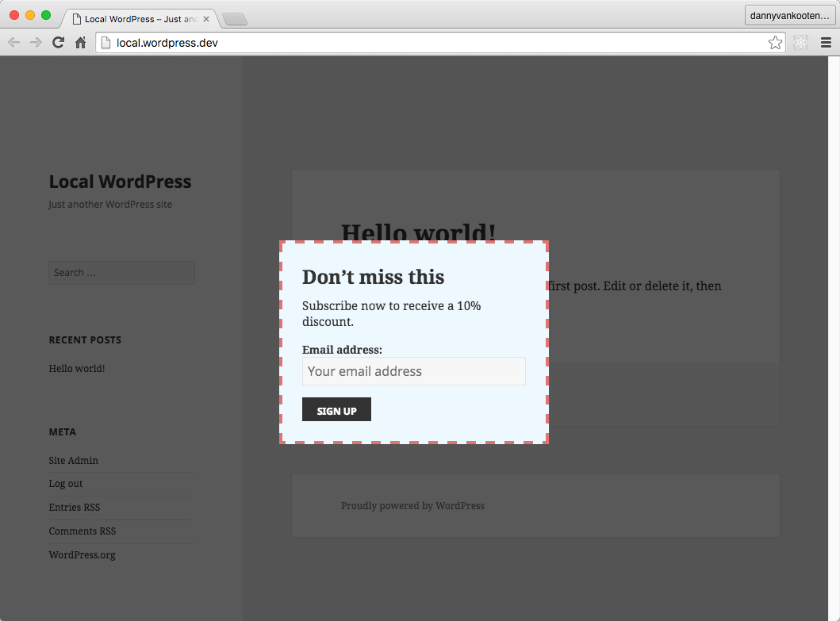Click the Your email address field
The height and width of the screenshot is (621, 840).
tap(413, 371)
